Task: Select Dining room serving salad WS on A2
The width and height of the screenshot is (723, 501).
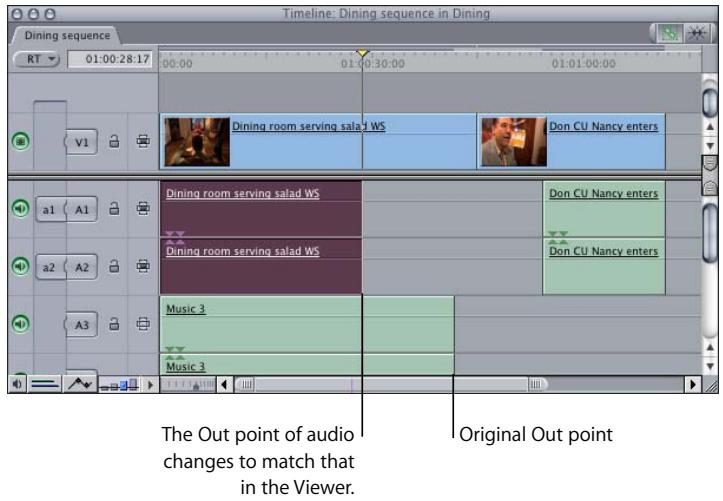Action: click(261, 266)
